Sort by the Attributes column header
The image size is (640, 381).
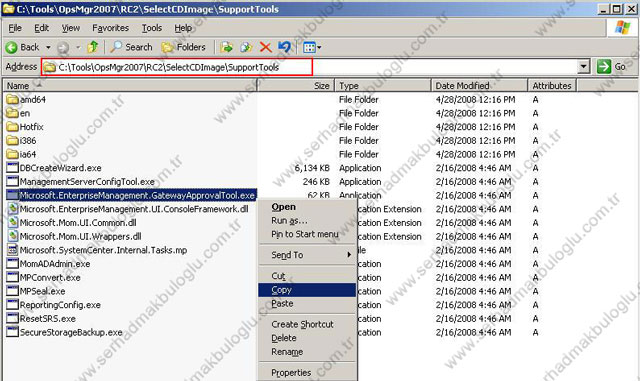pyautogui.click(x=552, y=86)
